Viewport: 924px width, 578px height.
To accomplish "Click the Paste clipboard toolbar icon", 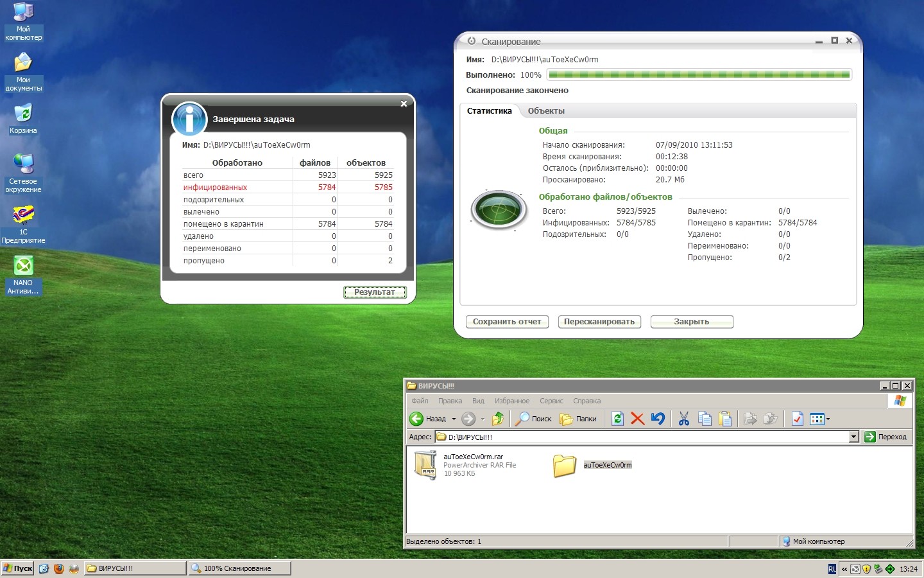I will [725, 419].
